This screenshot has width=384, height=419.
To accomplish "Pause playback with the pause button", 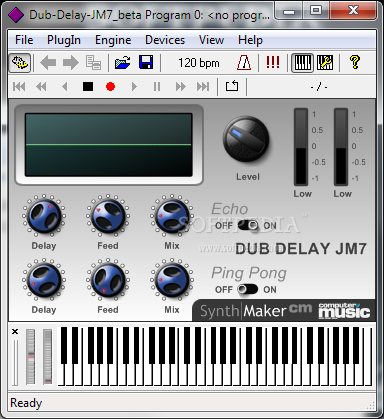I will (157, 87).
